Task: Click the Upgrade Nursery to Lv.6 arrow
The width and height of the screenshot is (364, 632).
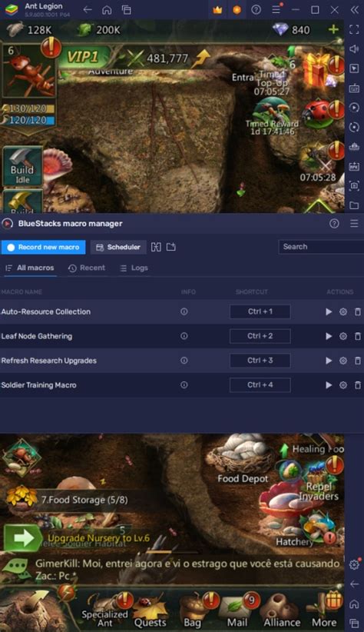Action: tap(23, 538)
